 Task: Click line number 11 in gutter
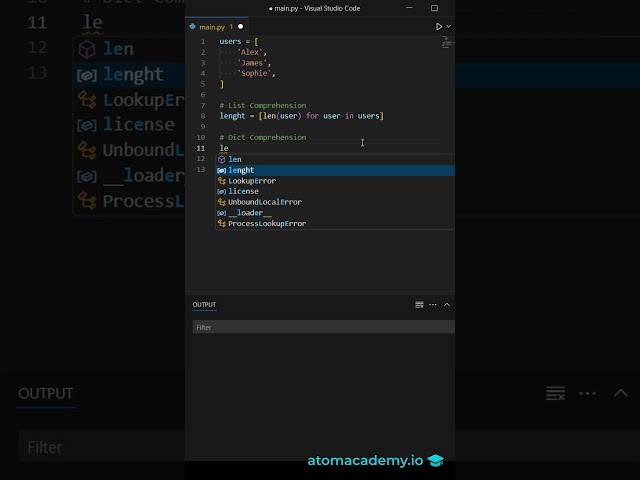tap(201, 148)
